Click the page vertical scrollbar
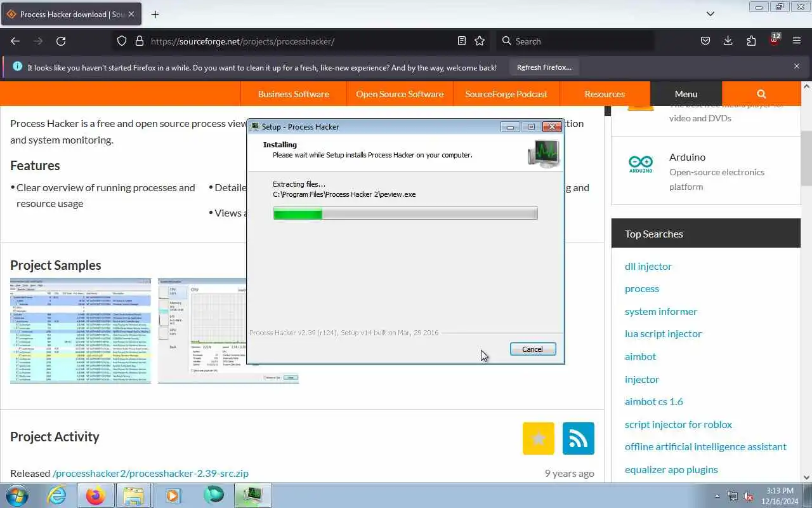 click(807, 282)
